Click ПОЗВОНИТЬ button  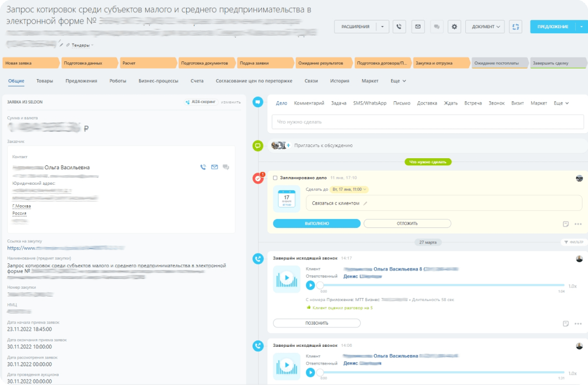(317, 323)
